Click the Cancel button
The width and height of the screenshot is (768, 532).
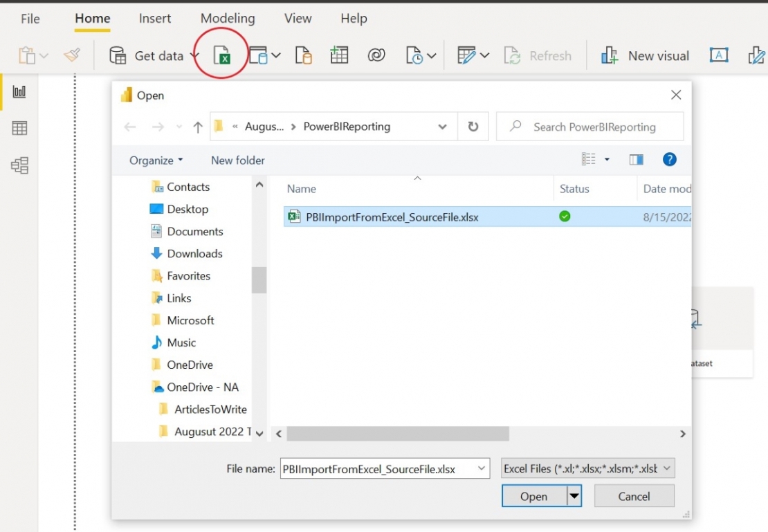tap(634, 496)
